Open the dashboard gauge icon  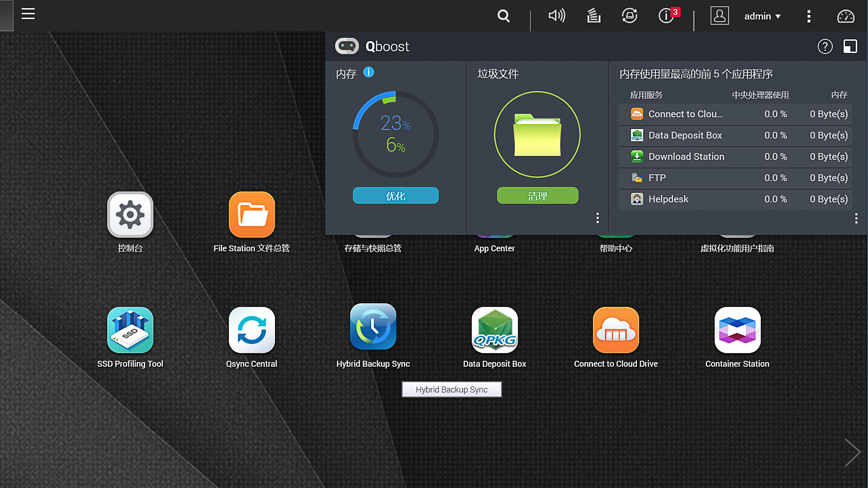845,16
